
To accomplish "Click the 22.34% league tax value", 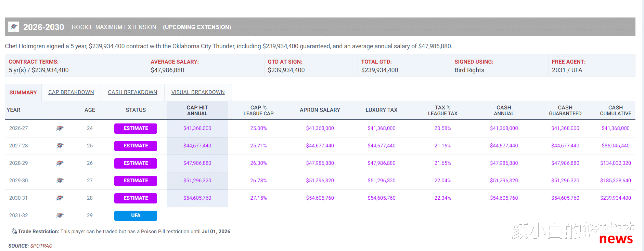I will click(x=442, y=198).
